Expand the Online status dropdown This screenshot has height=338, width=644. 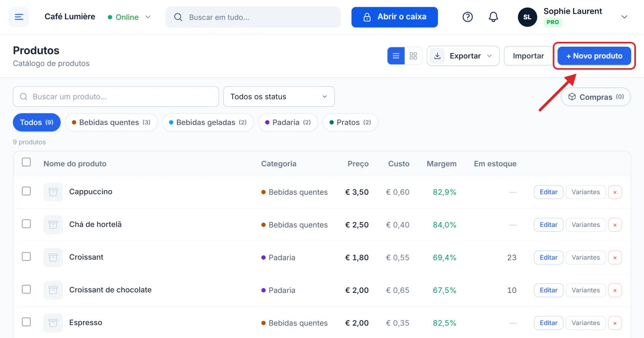pyautogui.click(x=129, y=17)
